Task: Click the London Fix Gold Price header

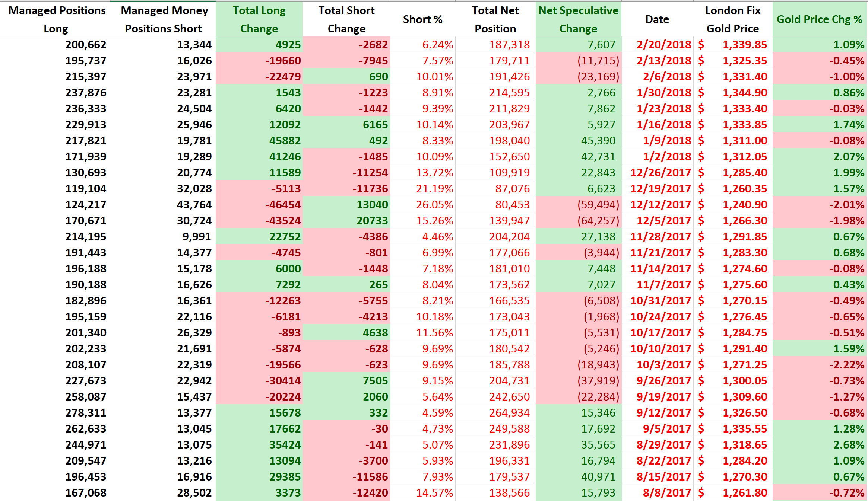Action: click(732, 19)
